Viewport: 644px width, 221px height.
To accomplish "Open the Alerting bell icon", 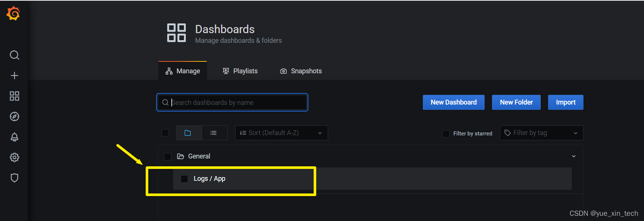I will click(14, 137).
